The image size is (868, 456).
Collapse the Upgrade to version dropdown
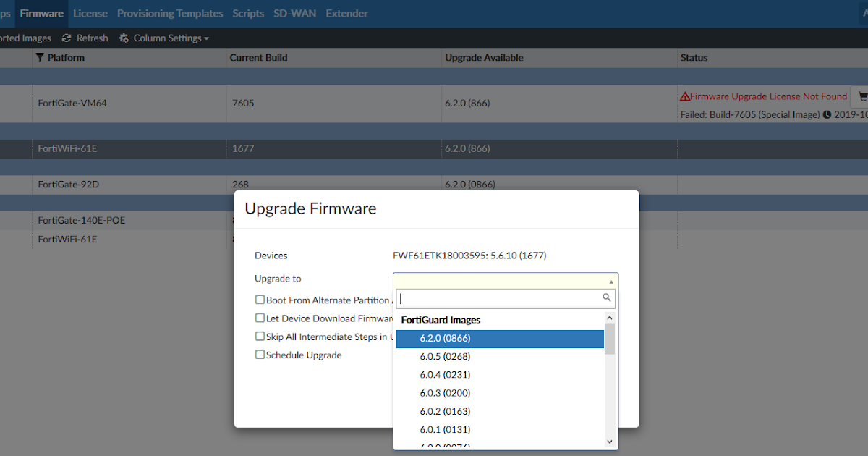pyautogui.click(x=610, y=281)
